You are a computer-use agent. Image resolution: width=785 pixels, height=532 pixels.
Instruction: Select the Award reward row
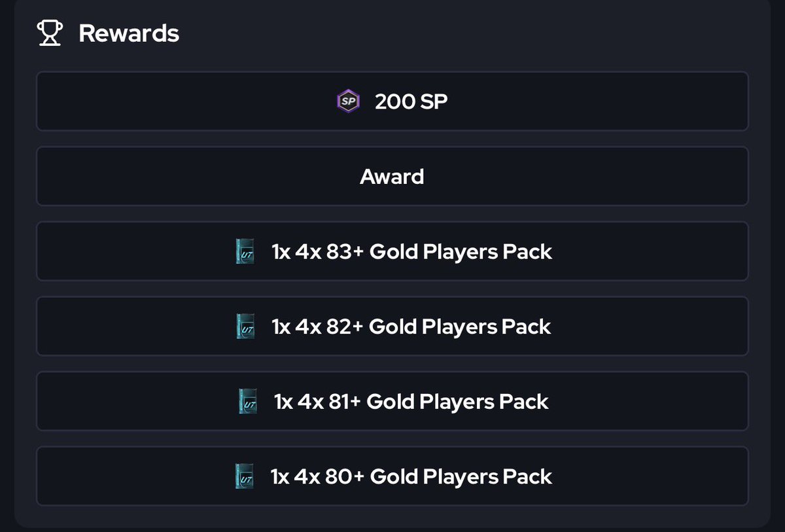[x=392, y=176]
